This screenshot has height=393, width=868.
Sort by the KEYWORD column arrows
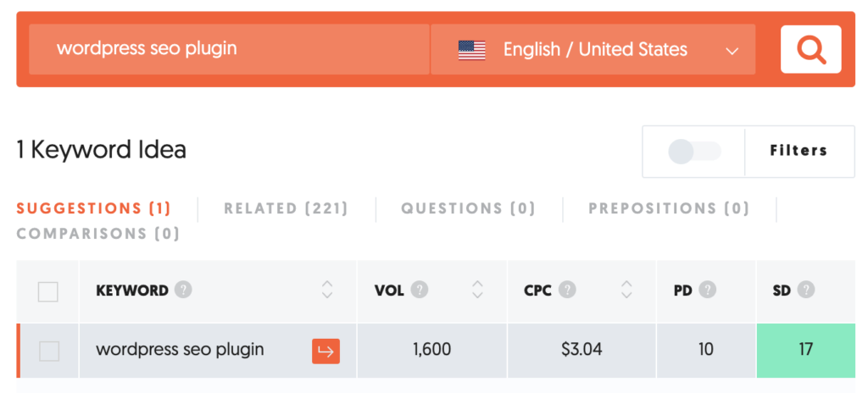327,290
